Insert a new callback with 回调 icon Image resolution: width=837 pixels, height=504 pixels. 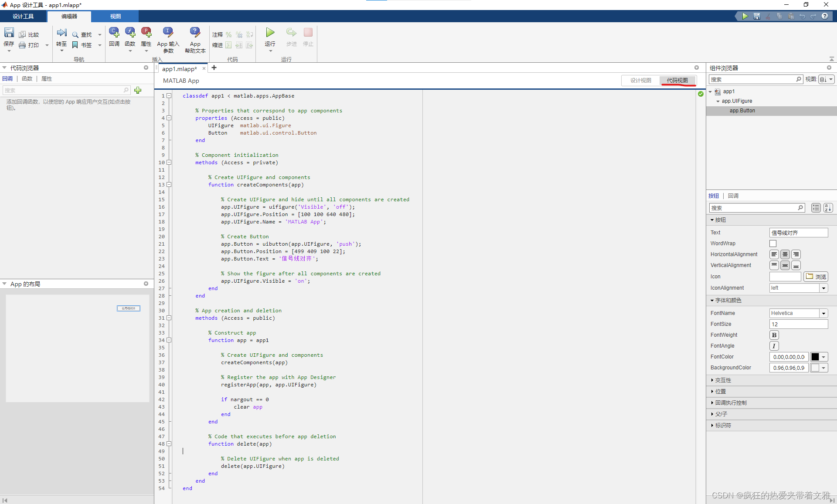pyautogui.click(x=114, y=33)
